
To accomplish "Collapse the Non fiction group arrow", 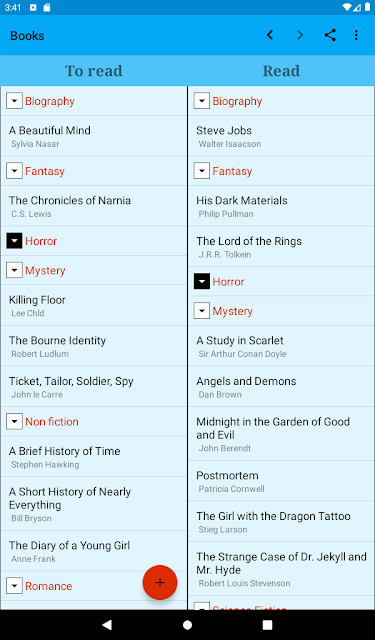I will 14,422.
